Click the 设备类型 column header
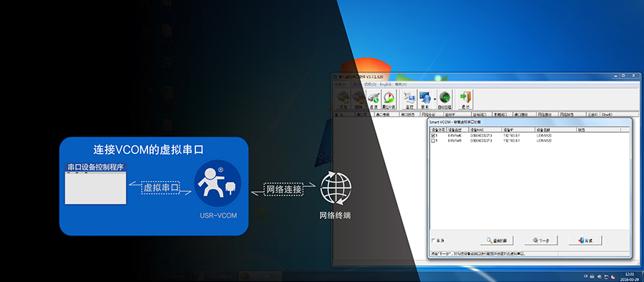Viewport: 644px width, 282px height. pyautogui.click(x=457, y=130)
